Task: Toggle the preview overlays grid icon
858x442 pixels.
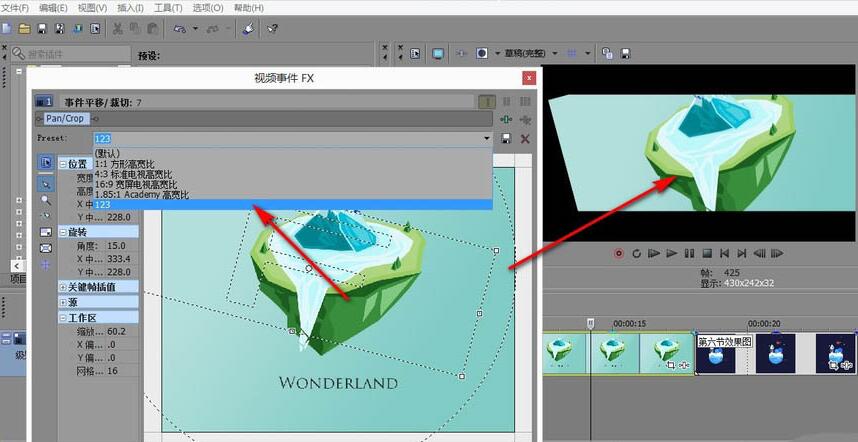Action: point(572,53)
